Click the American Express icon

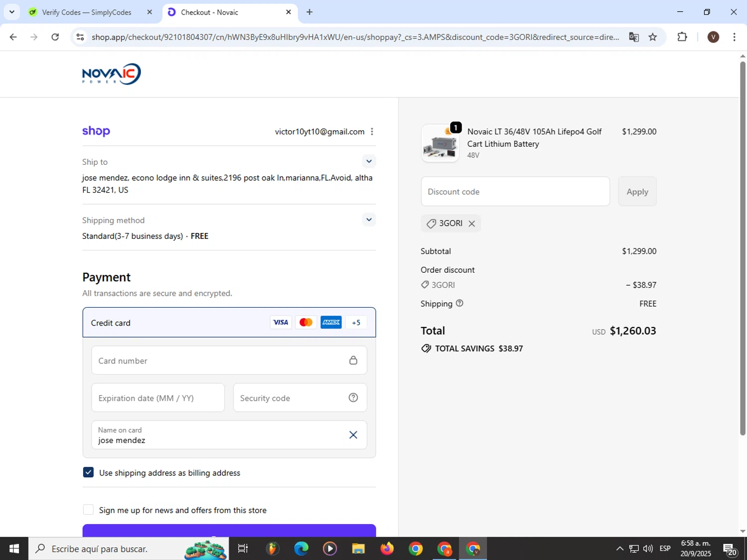[x=331, y=323]
